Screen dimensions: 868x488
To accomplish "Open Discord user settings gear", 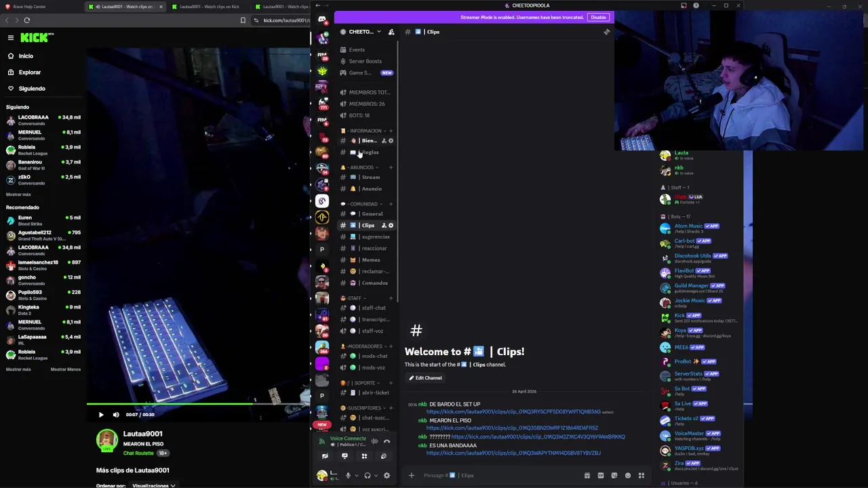I will tap(387, 476).
